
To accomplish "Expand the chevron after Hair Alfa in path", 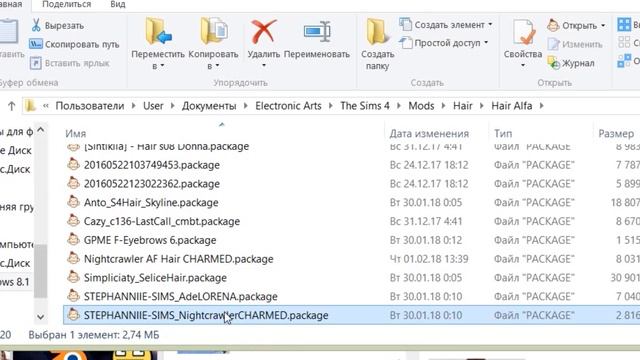I will pyautogui.click(x=542, y=106).
